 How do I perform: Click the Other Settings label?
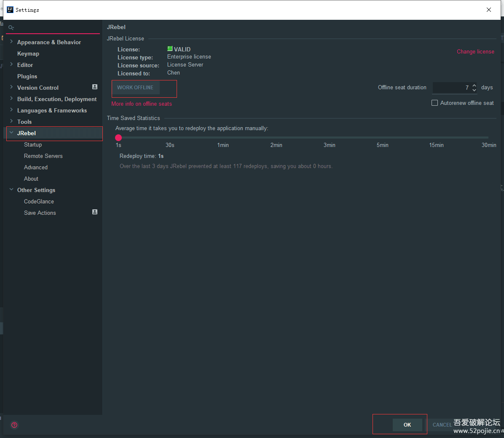point(36,190)
